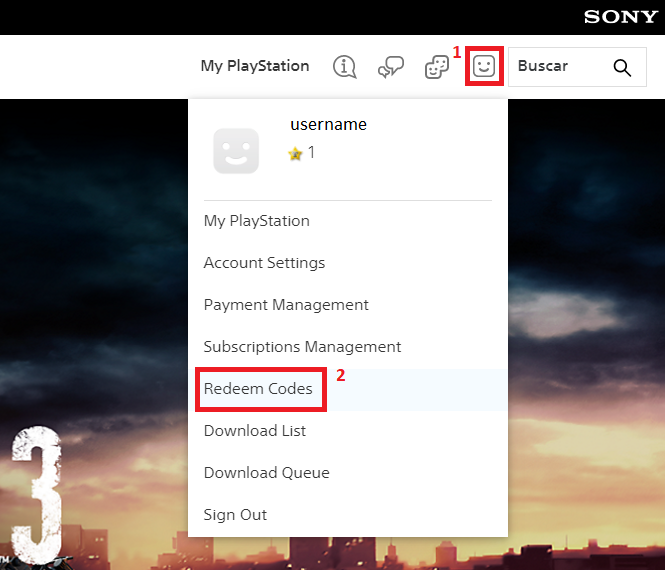
Task: Open Subscriptions Management menu entry
Action: [302, 347]
